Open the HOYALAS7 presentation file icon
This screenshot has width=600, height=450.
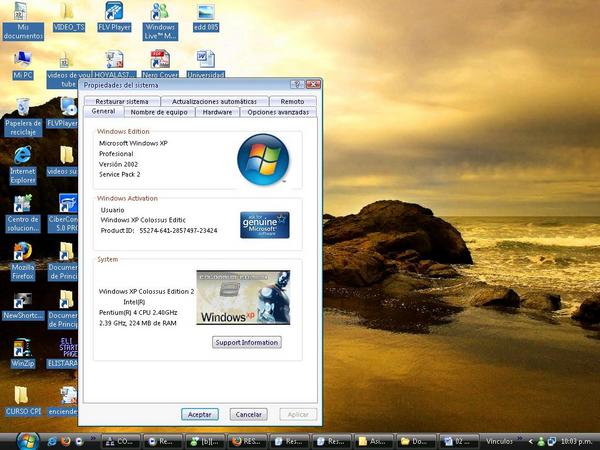[114, 64]
